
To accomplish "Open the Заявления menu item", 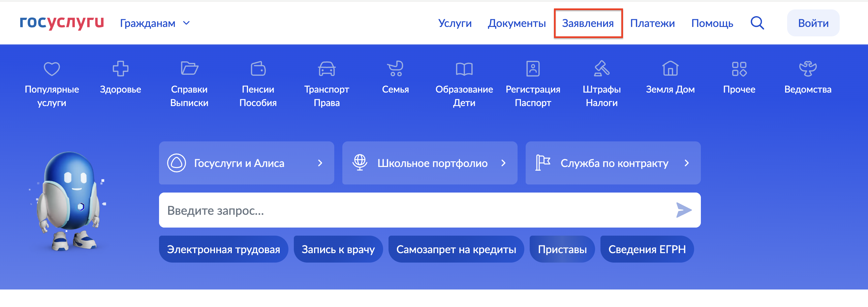I will tap(588, 23).
